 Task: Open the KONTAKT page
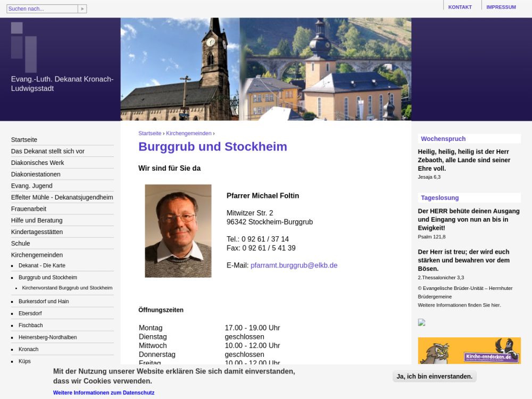(x=460, y=7)
